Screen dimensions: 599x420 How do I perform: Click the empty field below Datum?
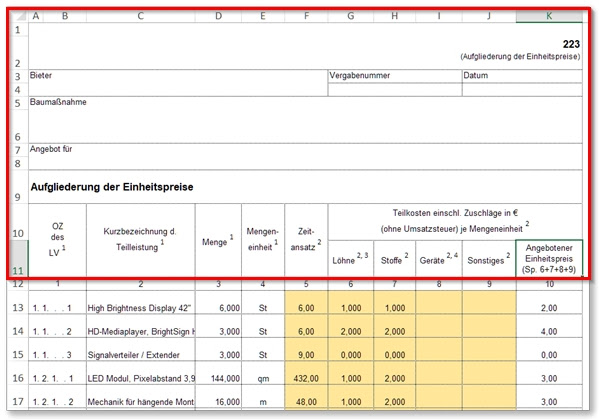522,90
